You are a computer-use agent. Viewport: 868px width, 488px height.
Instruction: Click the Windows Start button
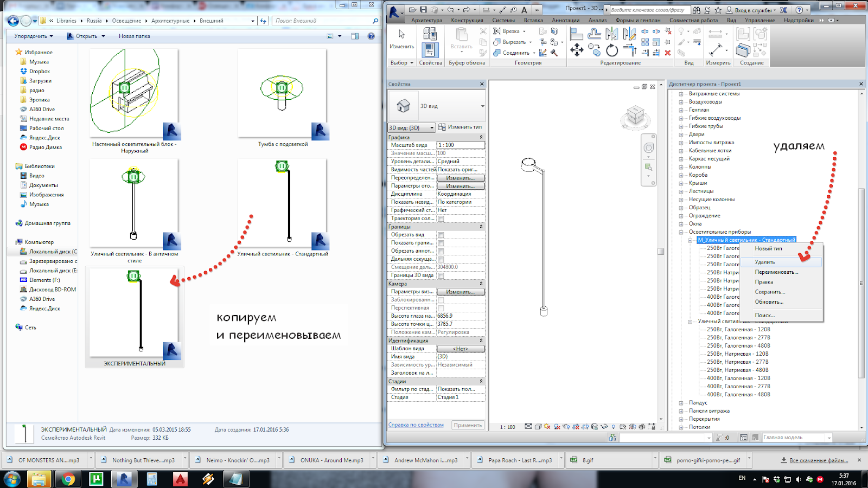pyautogui.click(x=12, y=479)
